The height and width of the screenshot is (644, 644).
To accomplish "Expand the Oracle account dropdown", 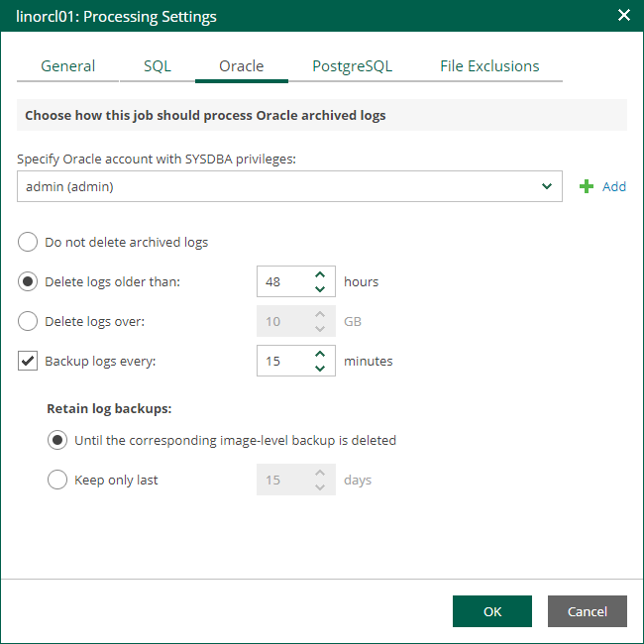I will click(x=547, y=186).
